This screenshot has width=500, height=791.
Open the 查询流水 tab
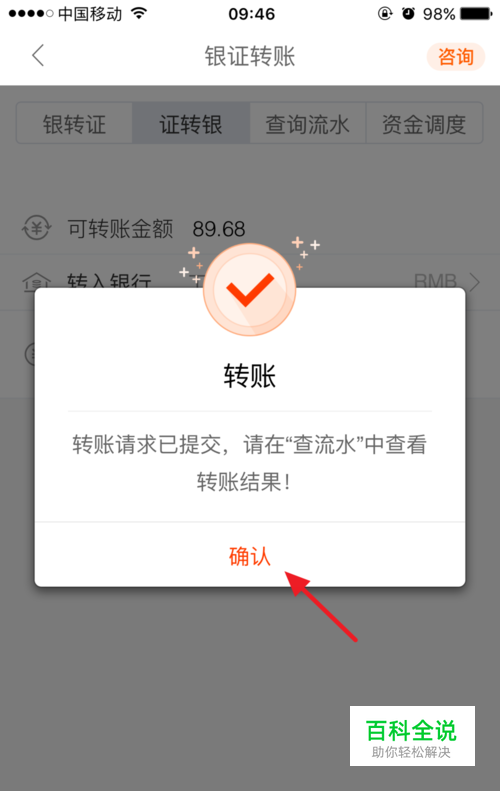[307, 124]
